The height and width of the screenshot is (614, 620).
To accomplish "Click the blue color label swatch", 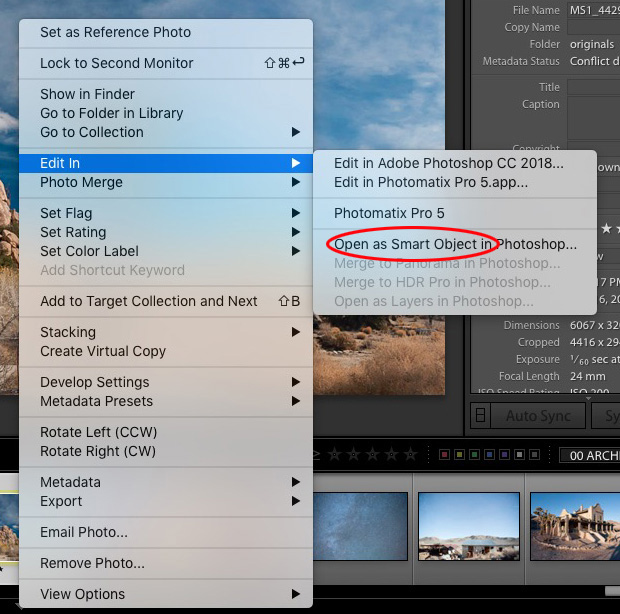I will point(490,455).
